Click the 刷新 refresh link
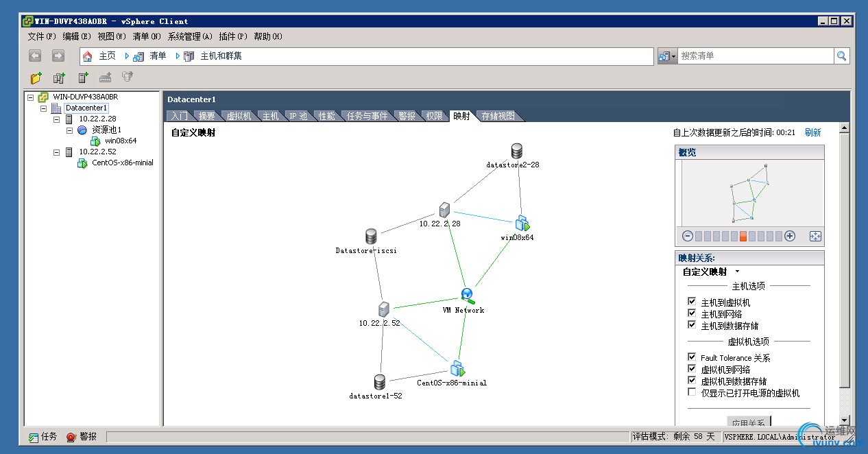Screen dimensions: 868x454 click(812, 132)
